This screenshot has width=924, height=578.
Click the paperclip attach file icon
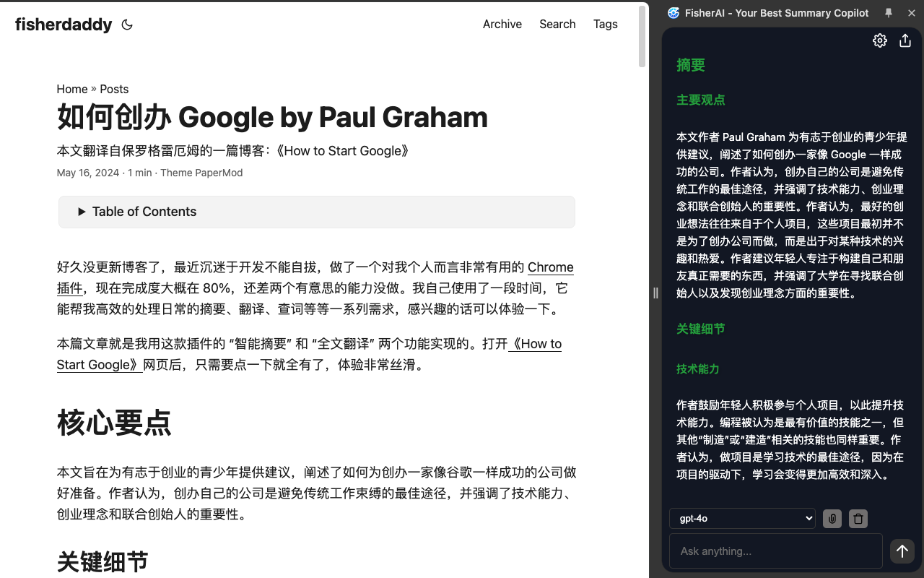(x=832, y=519)
